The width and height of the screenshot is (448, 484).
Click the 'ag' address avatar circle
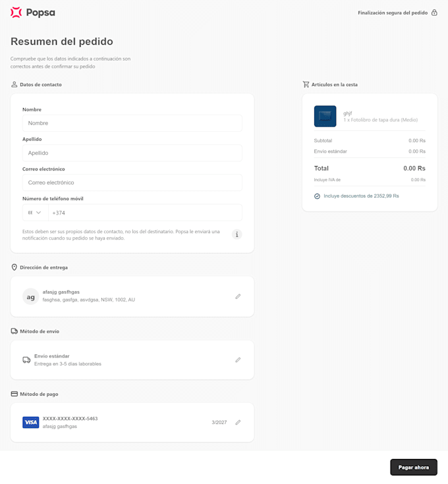(x=30, y=296)
